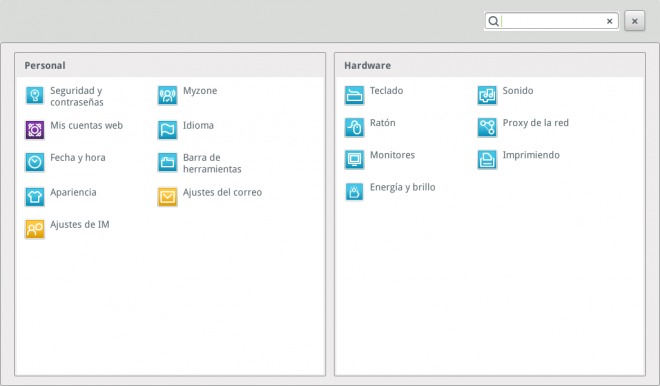Screen dimensions: 660x386
Task: Open 'Ajustes del correo' text label
Action: (222, 192)
